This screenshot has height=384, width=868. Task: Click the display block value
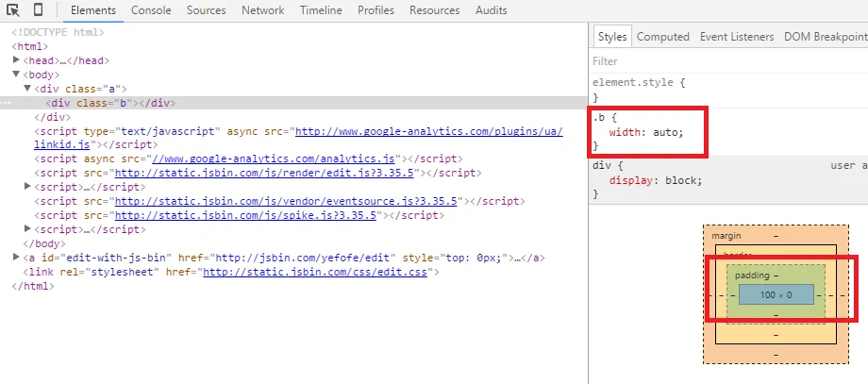click(681, 180)
